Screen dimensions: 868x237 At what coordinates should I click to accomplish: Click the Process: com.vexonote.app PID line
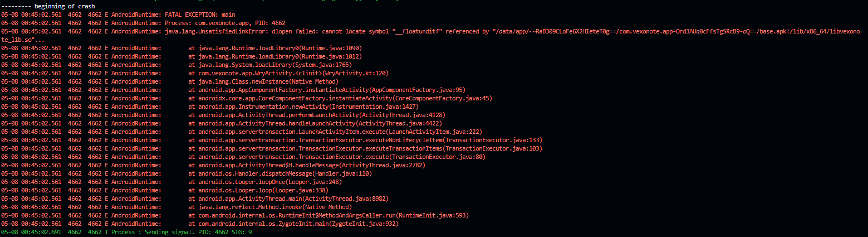pos(144,23)
